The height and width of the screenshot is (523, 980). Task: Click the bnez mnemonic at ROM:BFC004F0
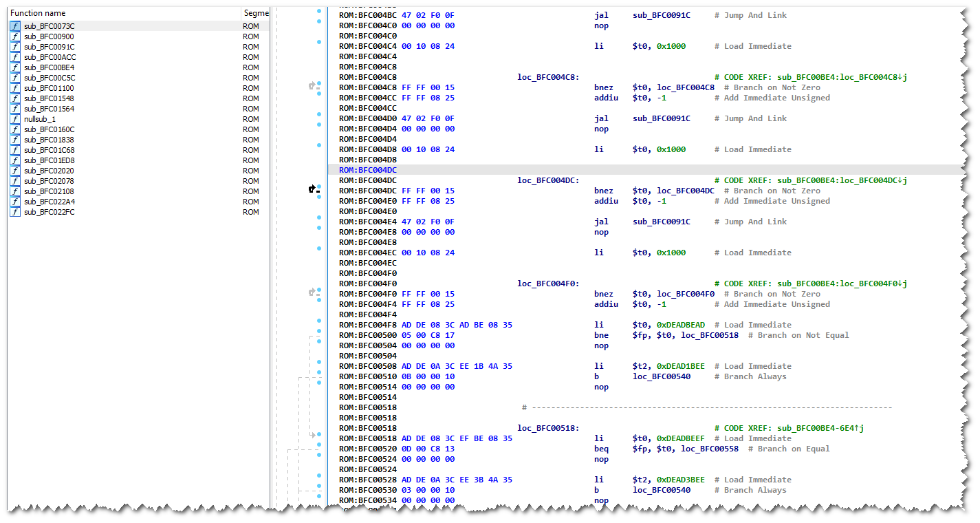[604, 294]
